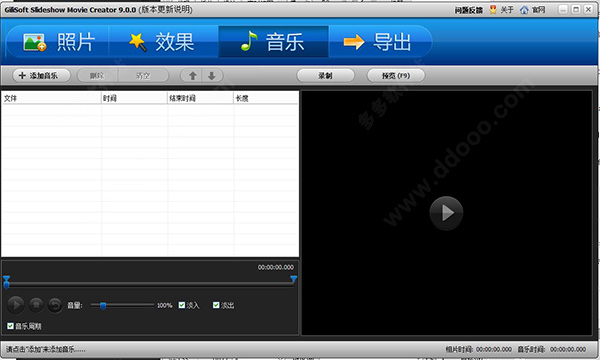The height and width of the screenshot is (360, 600).
Task: Click the orange export arrow icon
Action: pyautogui.click(x=354, y=42)
